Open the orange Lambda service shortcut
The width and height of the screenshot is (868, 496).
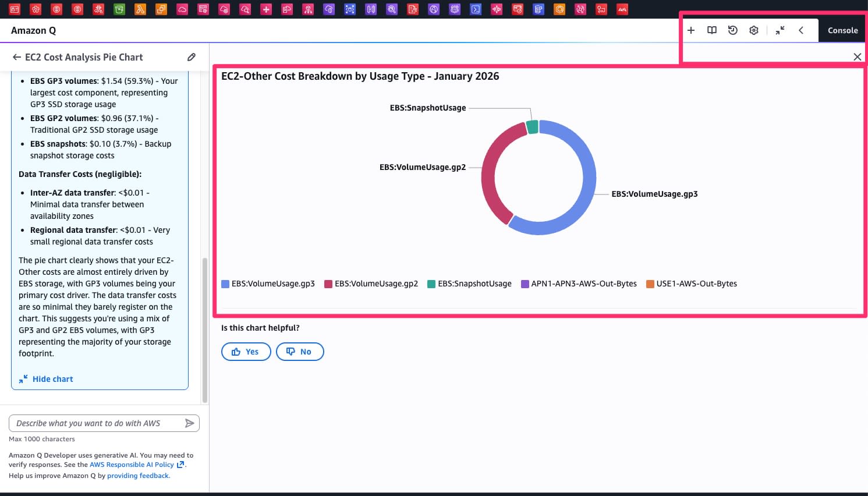click(x=140, y=9)
